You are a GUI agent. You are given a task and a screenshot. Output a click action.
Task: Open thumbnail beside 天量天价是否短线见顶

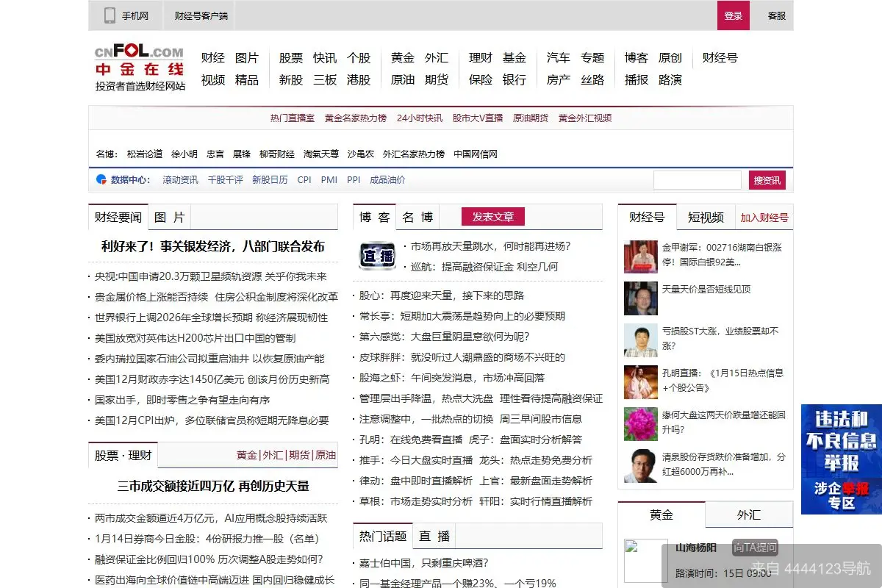(x=640, y=298)
